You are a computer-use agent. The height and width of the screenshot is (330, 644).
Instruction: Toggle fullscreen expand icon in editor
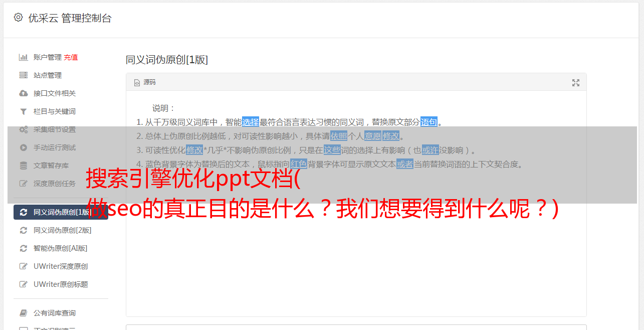pos(576,83)
